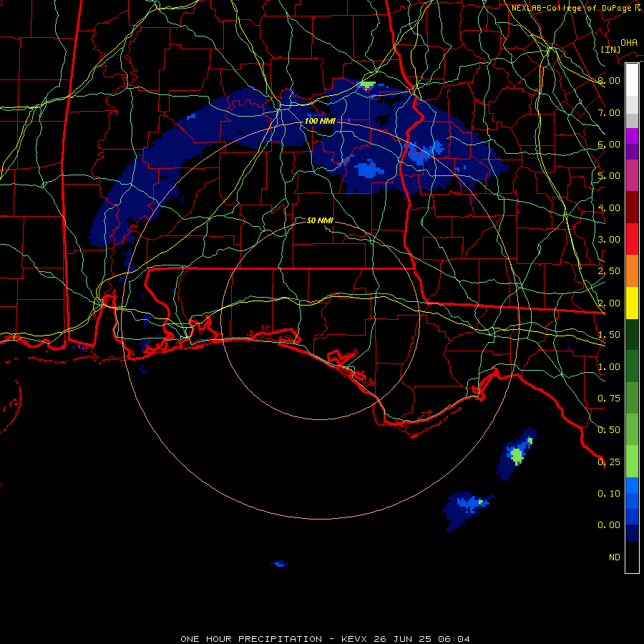Click the 0.10 scale label
This screenshot has height=644, width=644.
click(x=609, y=493)
